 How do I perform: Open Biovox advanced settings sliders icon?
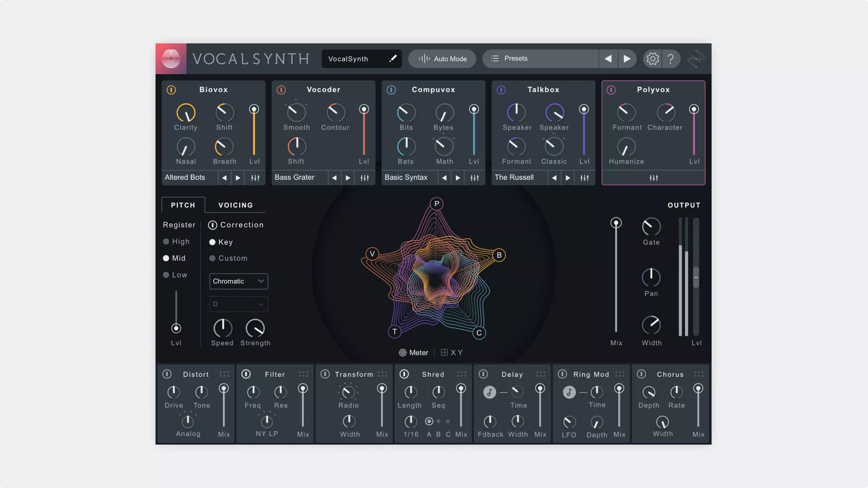click(x=255, y=178)
